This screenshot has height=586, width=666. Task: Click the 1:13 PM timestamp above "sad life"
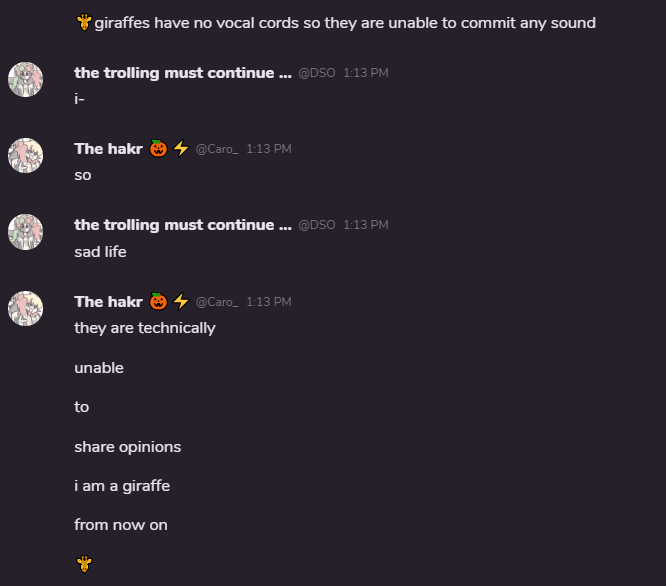(x=366, y=225)
